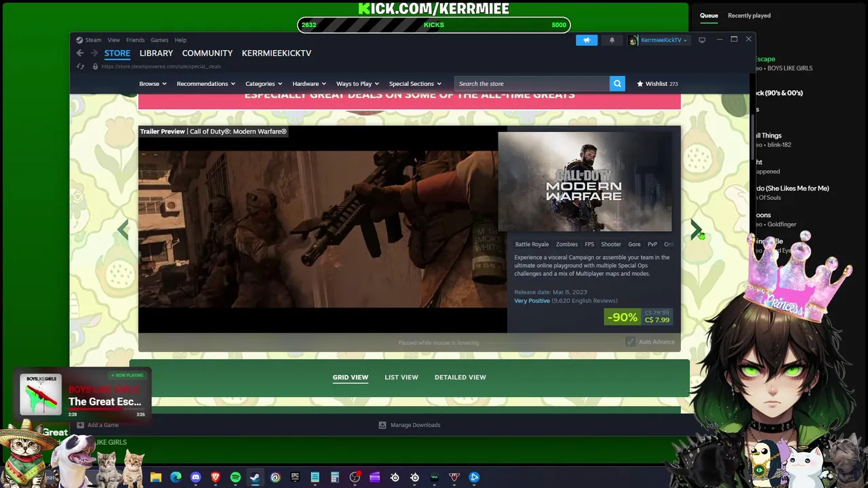Viewport: 868px width, 488px height.
Task: Open File Explorer from taskbar
Action: (156, 477)
